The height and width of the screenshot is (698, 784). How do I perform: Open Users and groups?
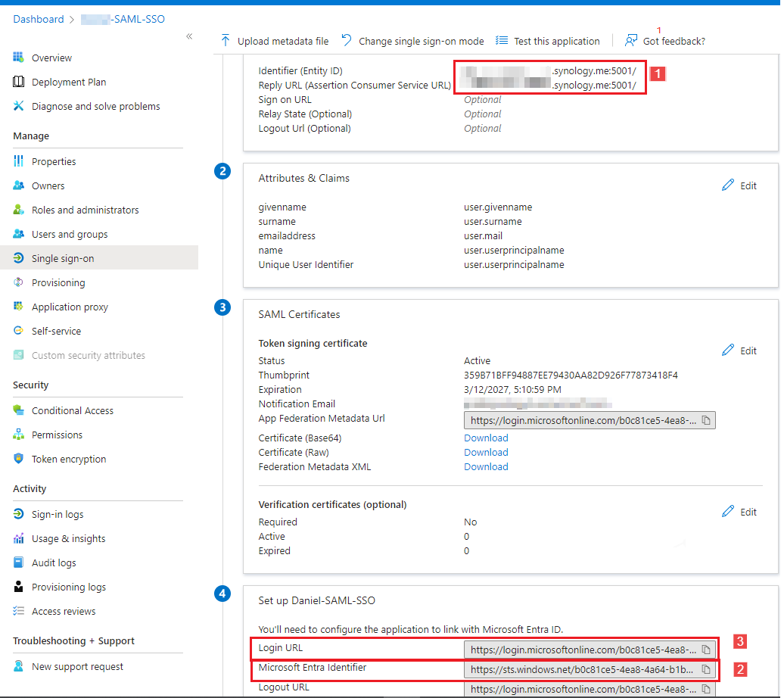[70, 234]
